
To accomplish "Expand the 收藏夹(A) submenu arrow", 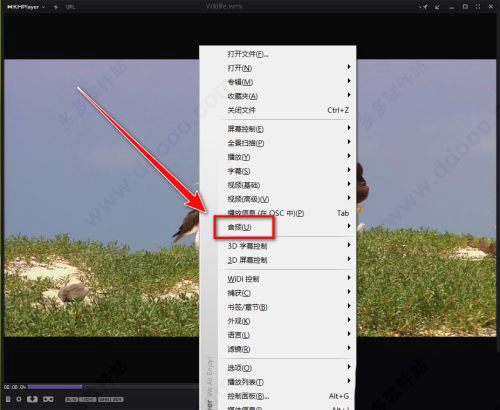I will pyautogui.click(x=349, y=95).
